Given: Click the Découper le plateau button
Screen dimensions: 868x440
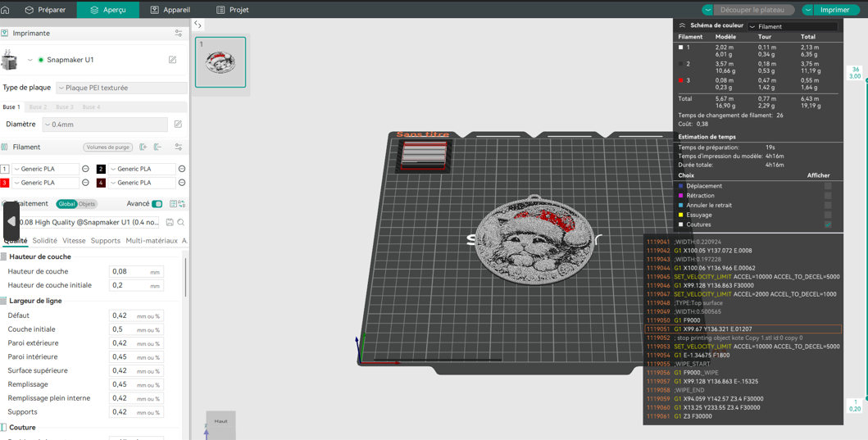Looking at the screenshot, I should point(753,10).
